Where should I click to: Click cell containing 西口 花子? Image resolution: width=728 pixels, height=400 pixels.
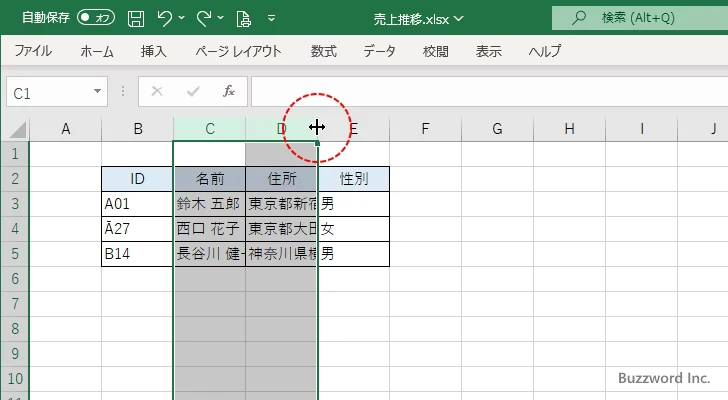209,229
